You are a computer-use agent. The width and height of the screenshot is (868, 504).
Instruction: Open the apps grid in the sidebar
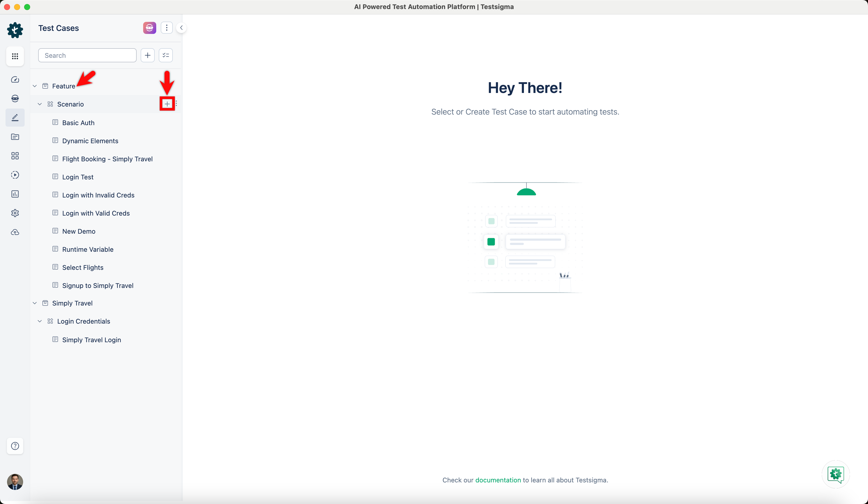[x=15, y=56]
